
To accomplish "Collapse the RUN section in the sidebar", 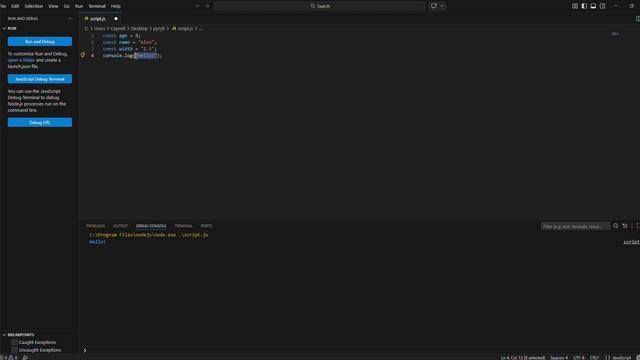I will click(4, 29).
